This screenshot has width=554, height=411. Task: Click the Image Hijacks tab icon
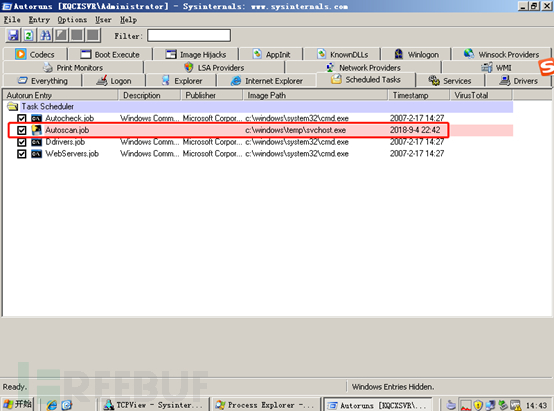pos(171,54)
